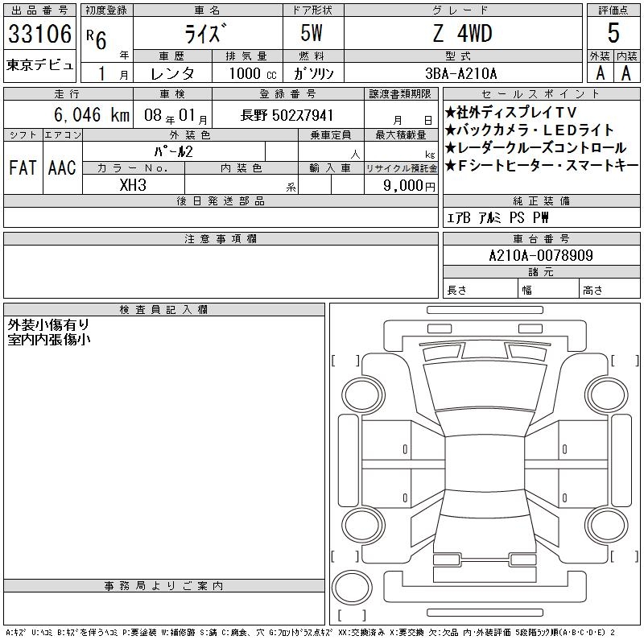Click the inspector note 室内内張傷小

coord(49,340)
